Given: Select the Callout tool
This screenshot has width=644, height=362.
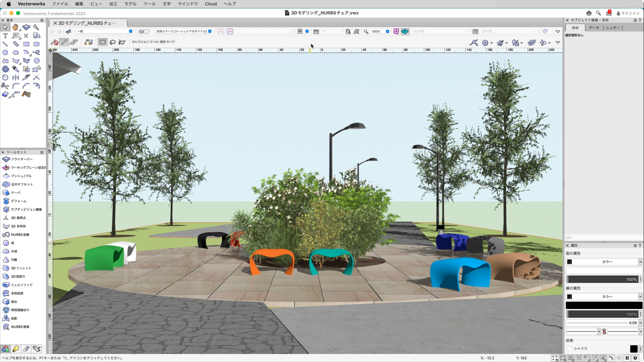Looking at the screenshot, I should click(x=15, y=35).
